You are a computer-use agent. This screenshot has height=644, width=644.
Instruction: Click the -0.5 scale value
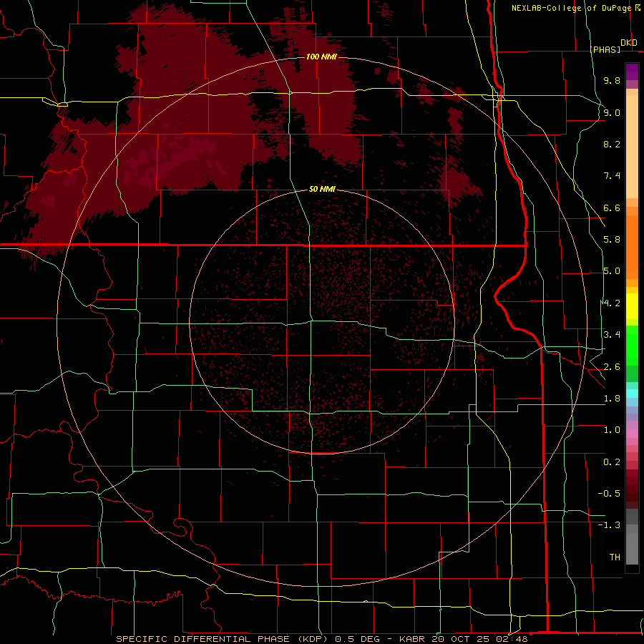point(609,494)
